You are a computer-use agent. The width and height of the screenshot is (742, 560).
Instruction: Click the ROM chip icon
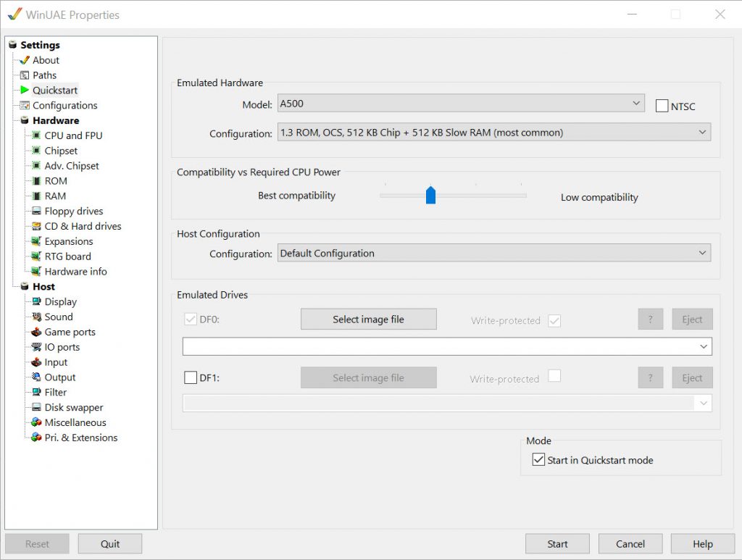[x=36, y=180]
